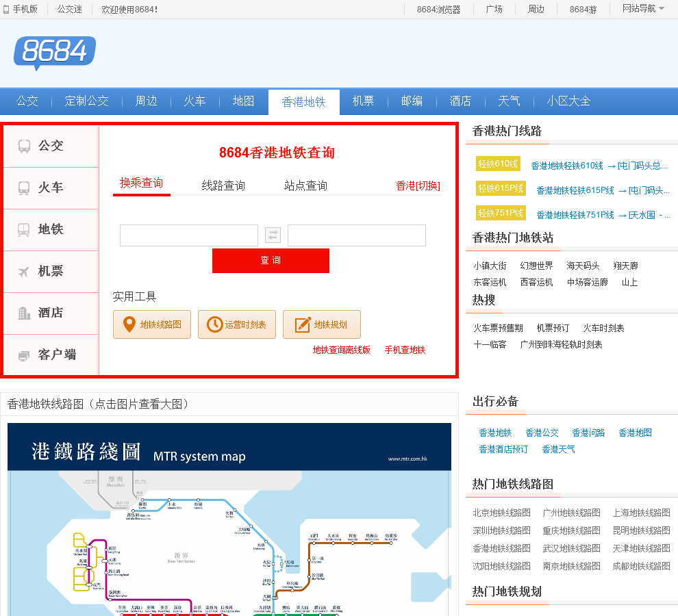Select the 香港地铁 navigation tab

[304, 102]
